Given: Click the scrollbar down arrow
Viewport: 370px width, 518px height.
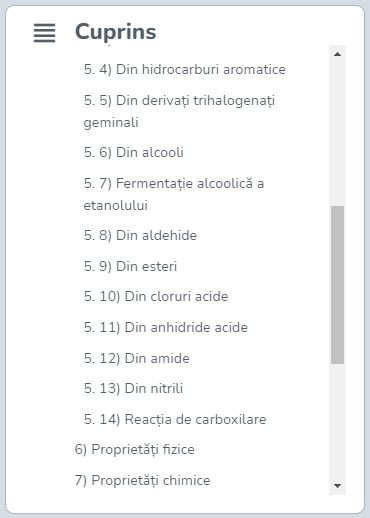Looking at the screenshot, I should pyautogui.click(x=337, y=486).
